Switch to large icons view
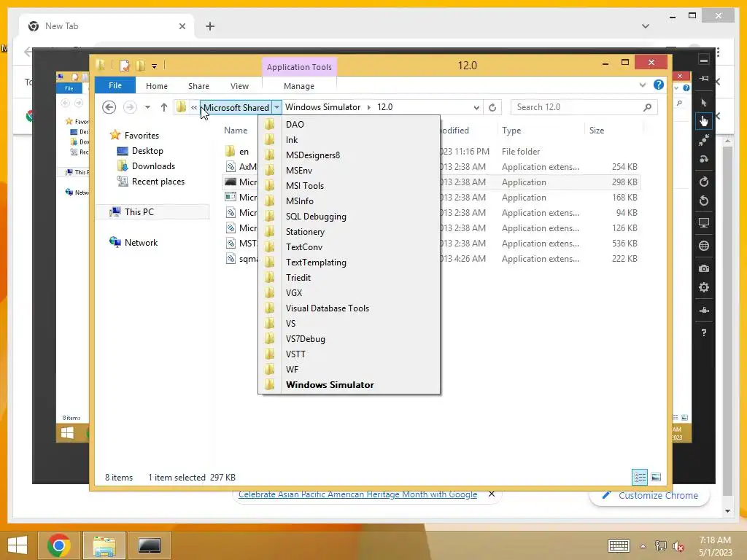Viewport: 747px width, 560px height. (x=656, y=477)
